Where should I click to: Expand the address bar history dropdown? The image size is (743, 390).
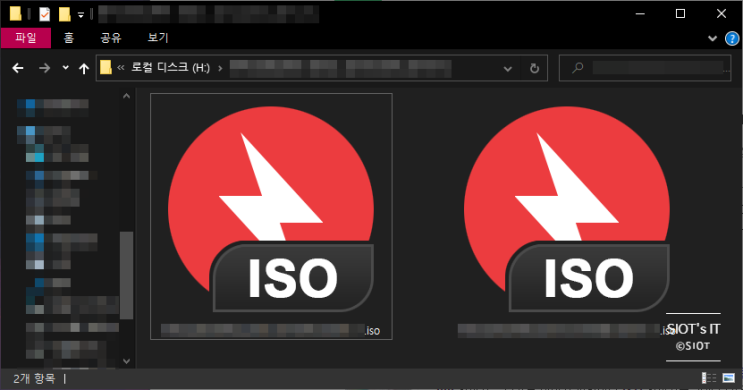click(x=507, y=69)
